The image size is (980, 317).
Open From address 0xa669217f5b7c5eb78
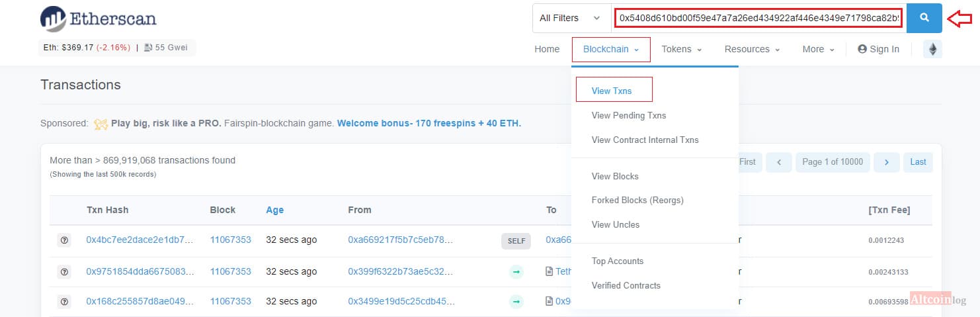(401, 240)
